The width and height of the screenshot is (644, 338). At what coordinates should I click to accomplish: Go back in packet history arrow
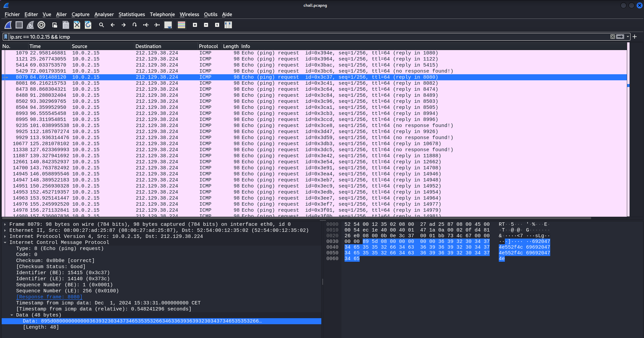click(x=113, y=25)
